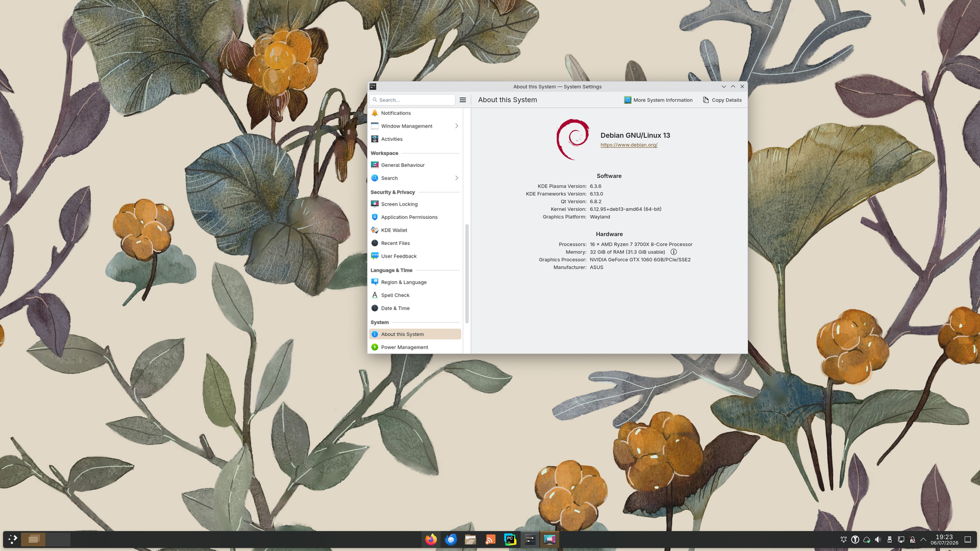Open the hamburger menu beside the search field

462,100
